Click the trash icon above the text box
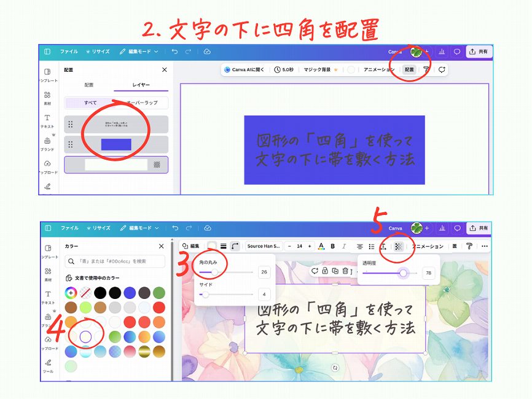 click(x=345, y=271)
